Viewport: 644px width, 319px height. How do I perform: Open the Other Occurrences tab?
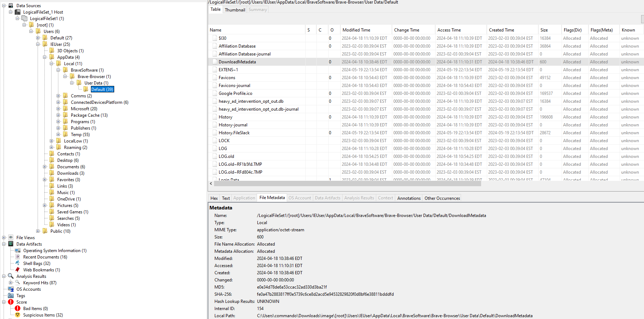(442, 198)
